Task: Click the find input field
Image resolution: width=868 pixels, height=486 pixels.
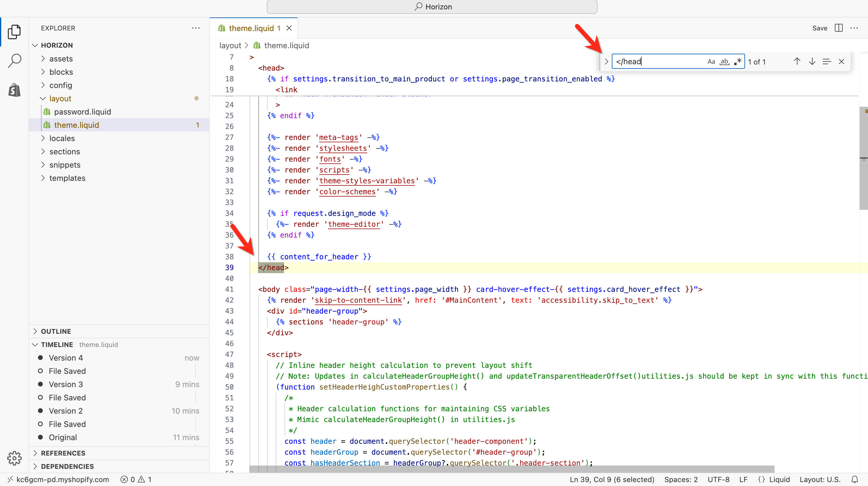Action: (657, 62)
